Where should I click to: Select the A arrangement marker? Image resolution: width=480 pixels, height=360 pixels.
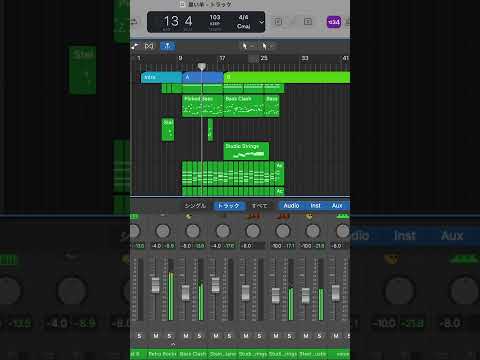click(x=203, y=77)
